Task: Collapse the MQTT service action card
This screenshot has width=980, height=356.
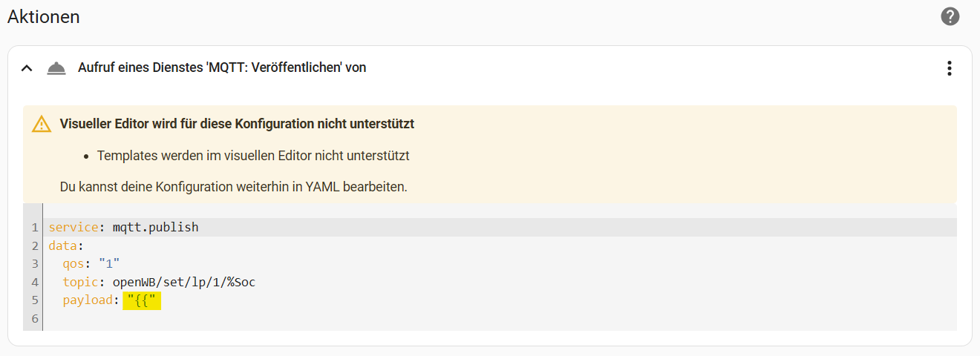Action: point(27,68)
